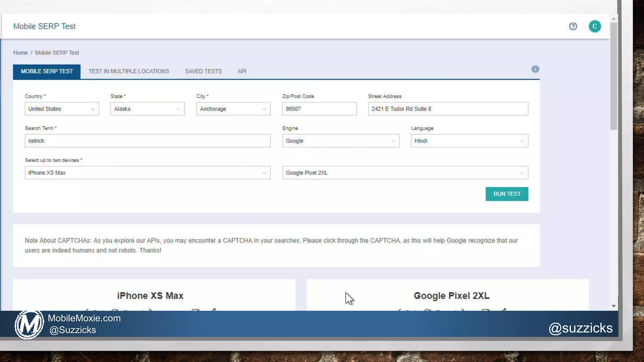The height and width of the screenshot is (362, 644).
Task: Open the Saved Tests tab
Action: pyautogui.click(x=203, y=71)
